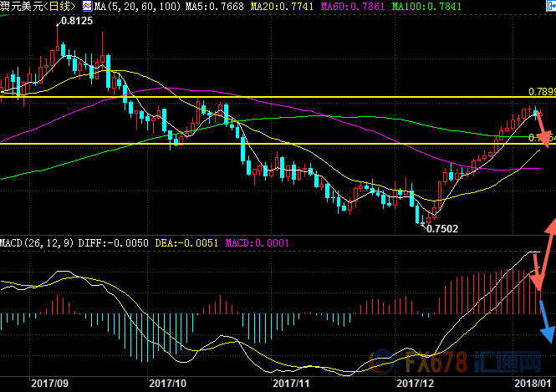Select the 2018/01 date on timeline
The height and width of the screenshot is (392, 556).
pos(531,382)
